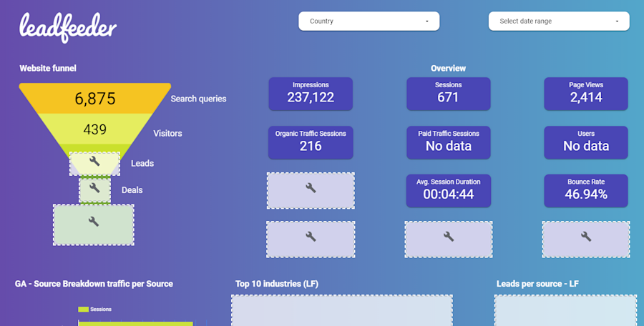Click the Search queries funnel label
The width and height of the screenshot is (644, 326).
tap(198, 99)
